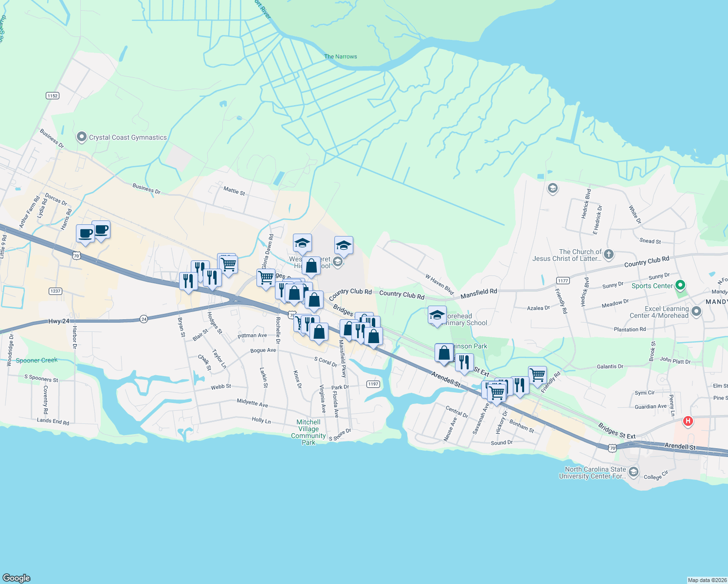Click the John Platt Dr label
Screen dimensions: 728x584
pos(675,360)
